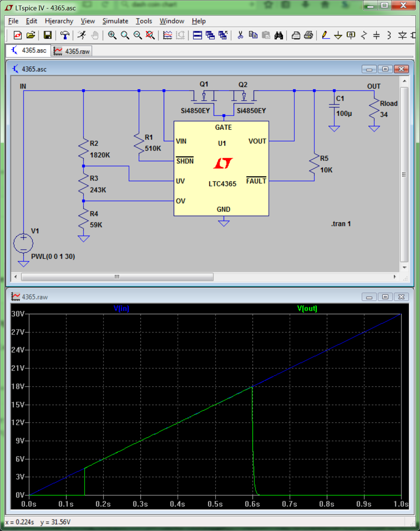The height and width of the screenshot is (531, 420).
Task: Open the Hierarchy menu
Action: click(59, 21)
